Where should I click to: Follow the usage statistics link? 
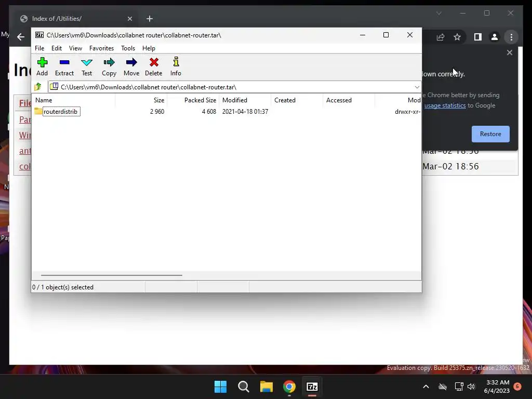pyautogui.click(x=445, y=105)
